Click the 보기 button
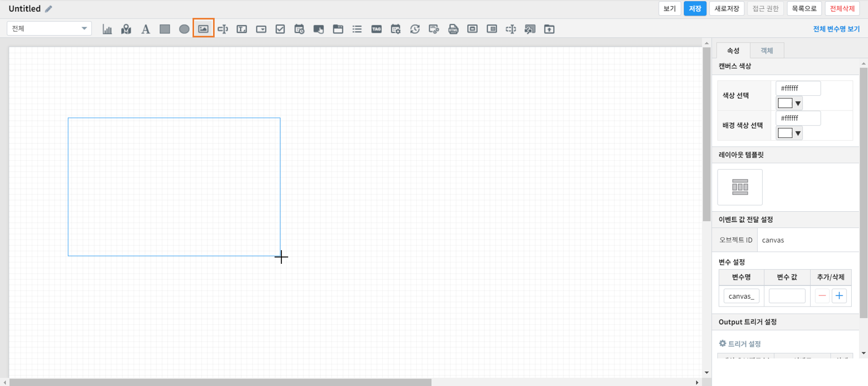868x386 pixels. click(670, 8)
